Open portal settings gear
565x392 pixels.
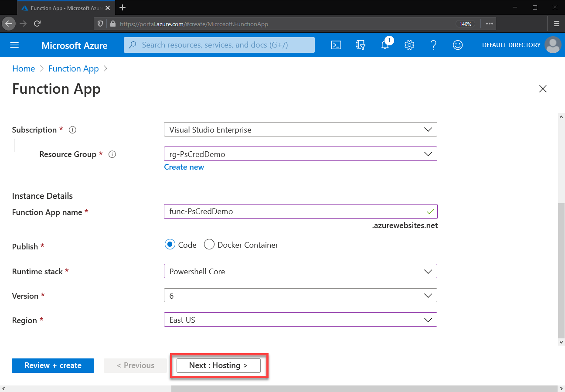(x=409, y=45)
